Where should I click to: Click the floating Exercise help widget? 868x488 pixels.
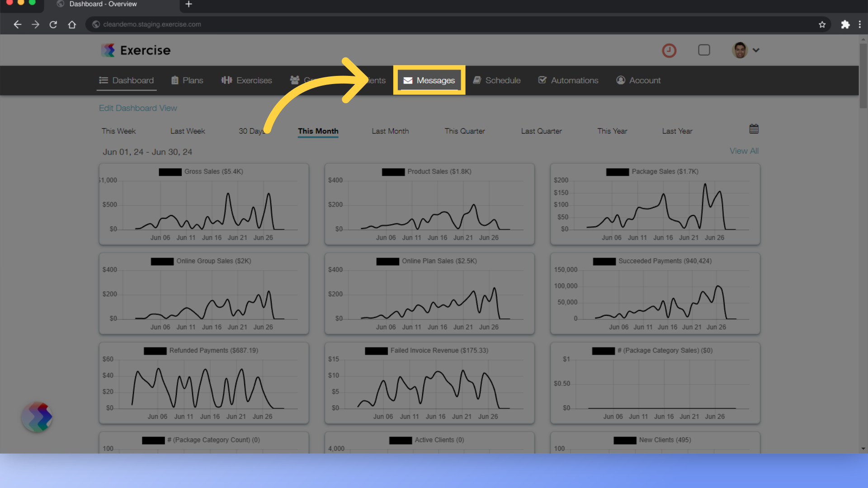click(38, 417)
